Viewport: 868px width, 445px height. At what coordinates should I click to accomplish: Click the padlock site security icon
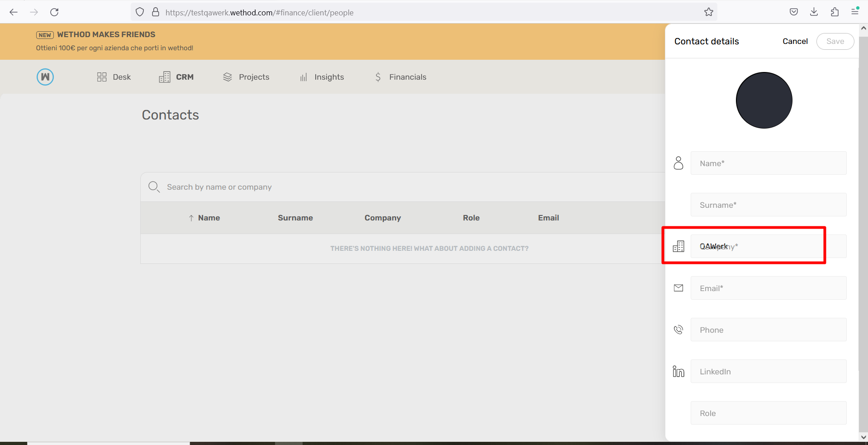[x=156, y=12]
